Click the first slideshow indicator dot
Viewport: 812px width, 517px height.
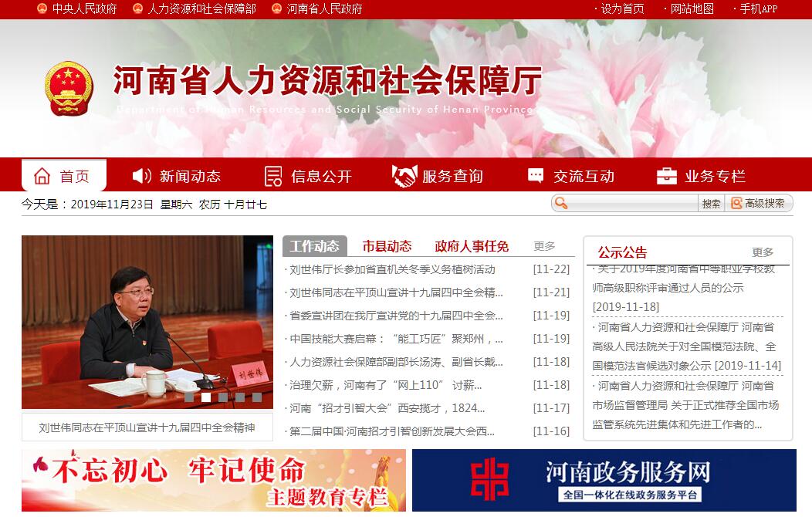(190, 397)
